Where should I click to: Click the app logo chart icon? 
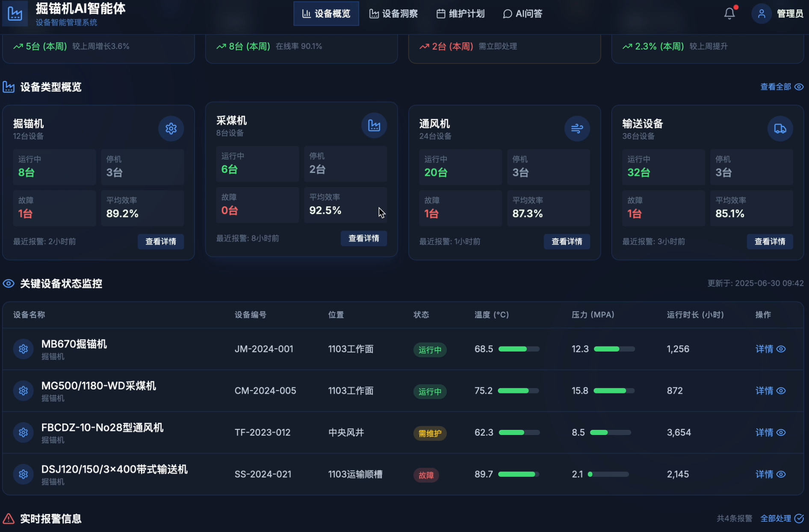(x=15, y=13)
